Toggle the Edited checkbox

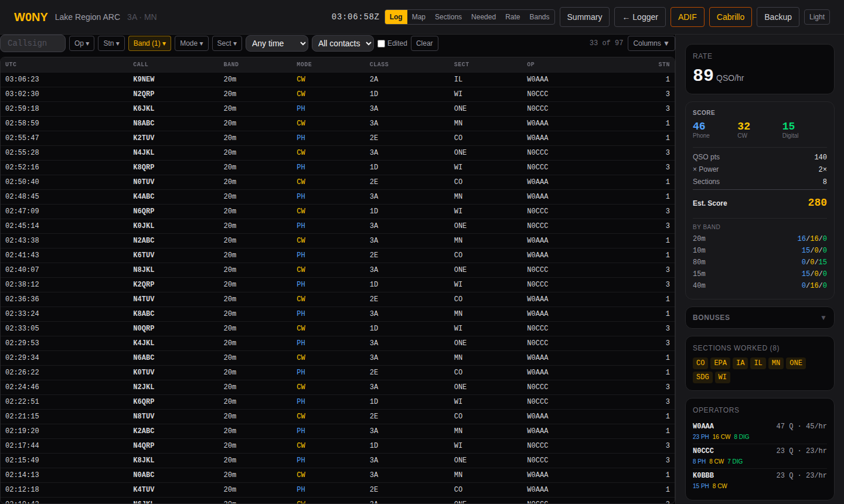pyautogui.click(x=381, y=43)
